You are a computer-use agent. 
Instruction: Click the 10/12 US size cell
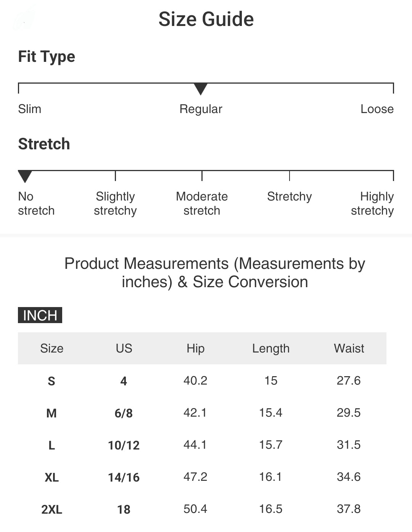[x=124, y=445]
